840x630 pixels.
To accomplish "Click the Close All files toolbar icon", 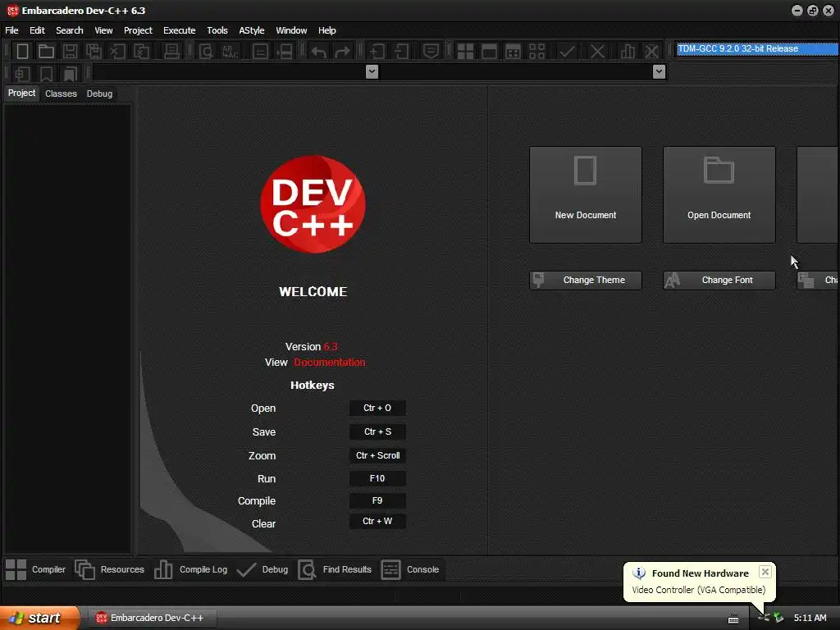I will (x=141, y=52).
